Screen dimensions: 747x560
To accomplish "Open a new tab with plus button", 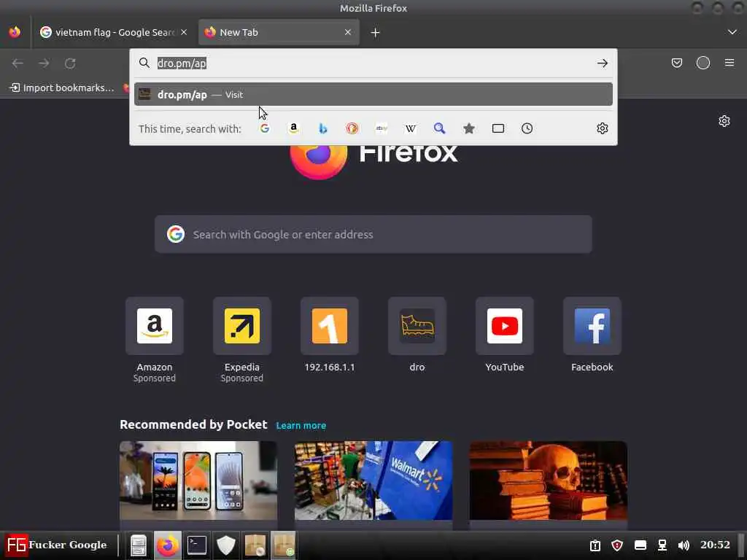I will pyautogui.click(x=376, y=32).
